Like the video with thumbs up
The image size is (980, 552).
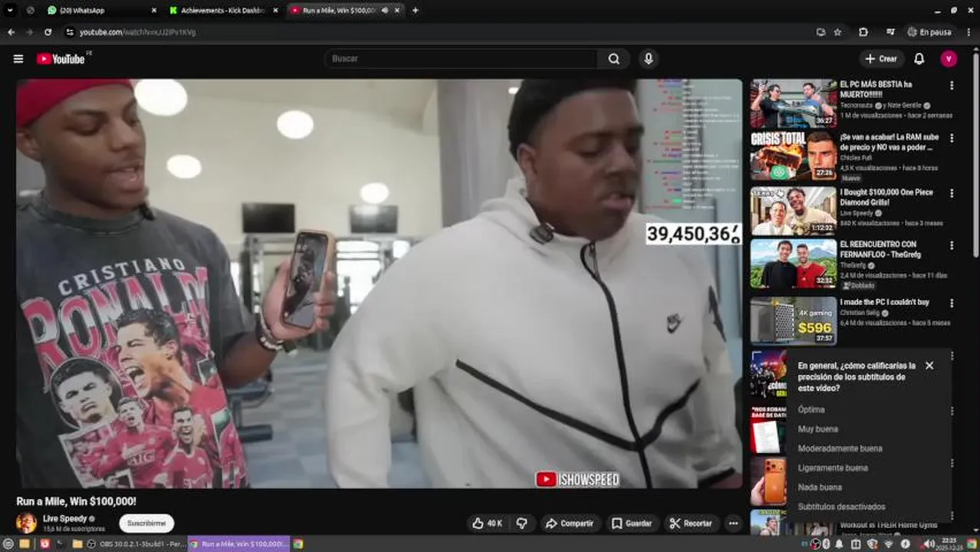(487, 523)
